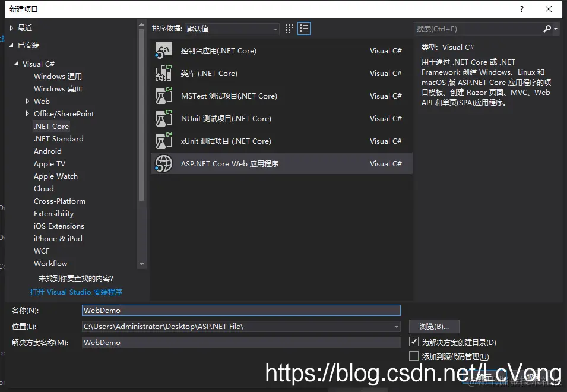This screenshot has height=392, width=567.
Task: Open the search options dropdown arrow
Action: tap(556, 29)
